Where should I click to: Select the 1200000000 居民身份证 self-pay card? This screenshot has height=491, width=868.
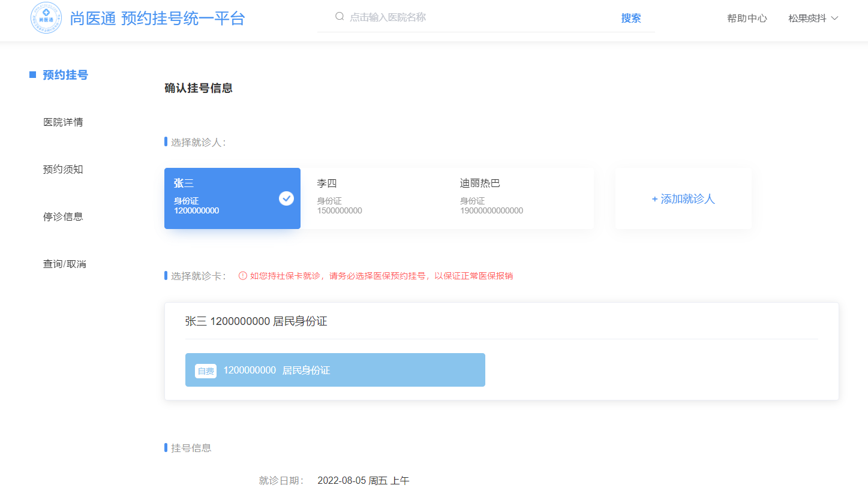click(335, 370)
